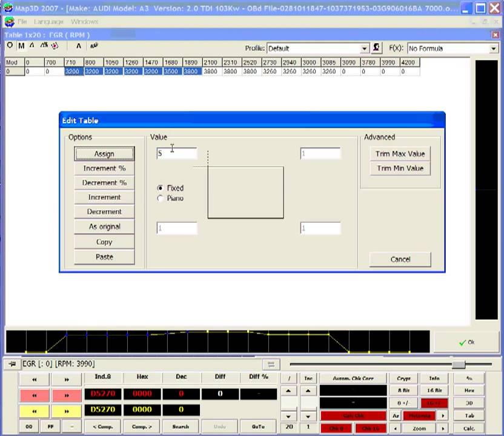Click the 3D view button
This screenshot has width=504, height=436.
(x=469, y=403)
